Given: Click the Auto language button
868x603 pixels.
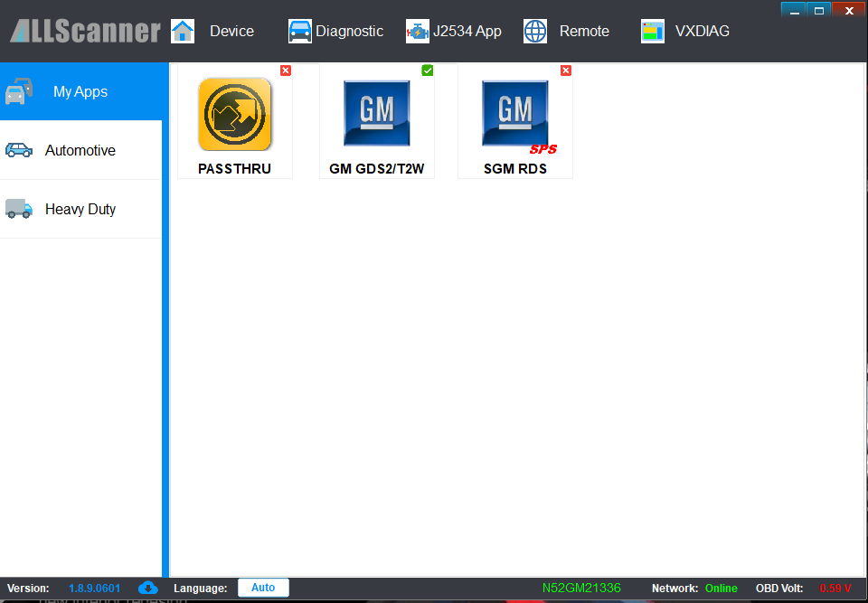Looking at the screenshot, I should tap(263, 588).
